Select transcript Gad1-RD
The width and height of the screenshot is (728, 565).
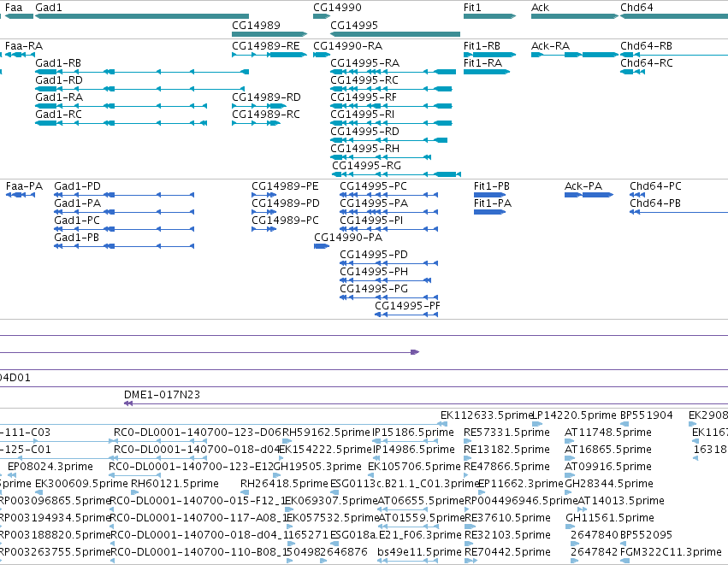tap(139, 89)
